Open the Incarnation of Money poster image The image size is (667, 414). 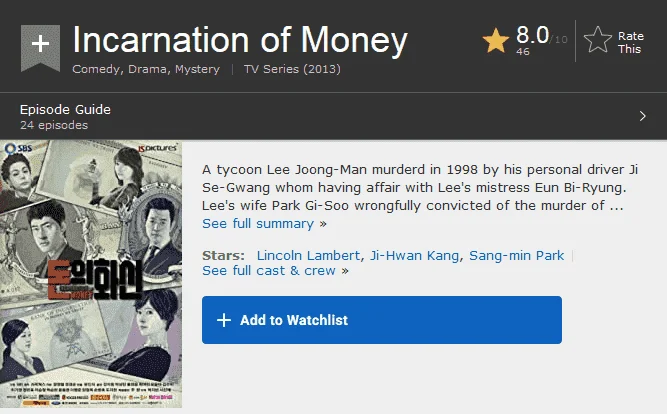point(91,274)
